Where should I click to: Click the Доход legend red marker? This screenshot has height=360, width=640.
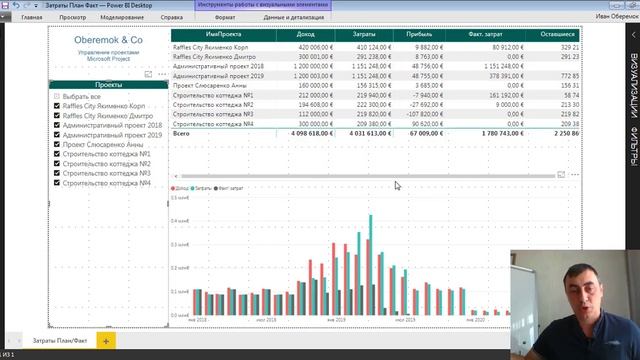coord(173,188)
